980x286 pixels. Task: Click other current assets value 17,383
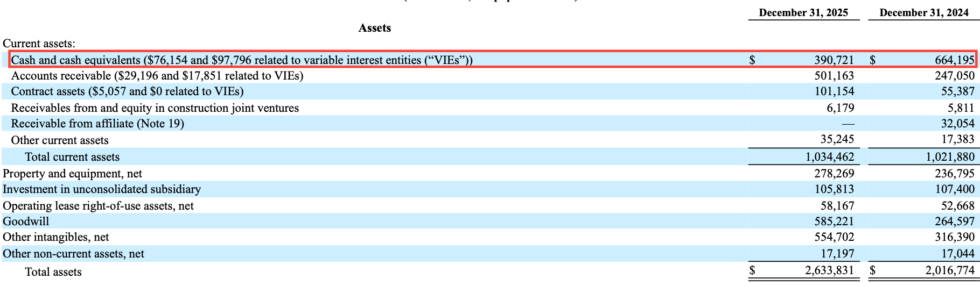[958, 140]
